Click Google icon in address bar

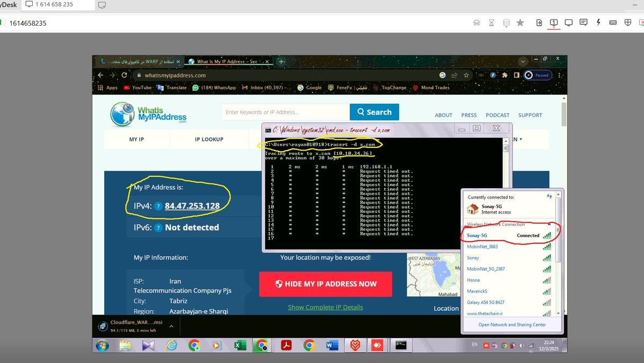pos(443,75)
